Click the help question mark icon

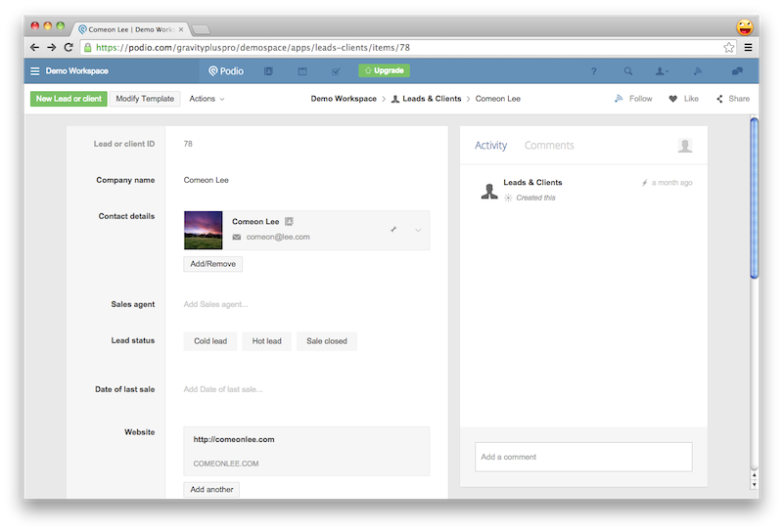[593, 71]
